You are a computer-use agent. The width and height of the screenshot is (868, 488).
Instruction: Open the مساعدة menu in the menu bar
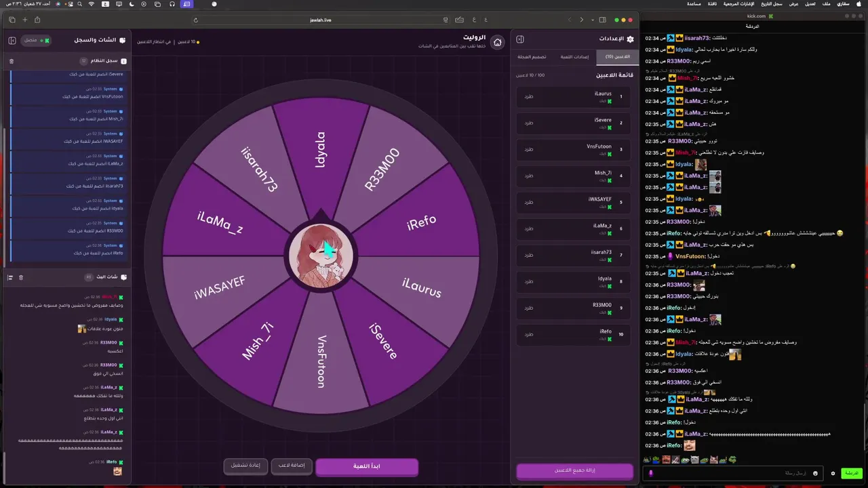point(694,4)
